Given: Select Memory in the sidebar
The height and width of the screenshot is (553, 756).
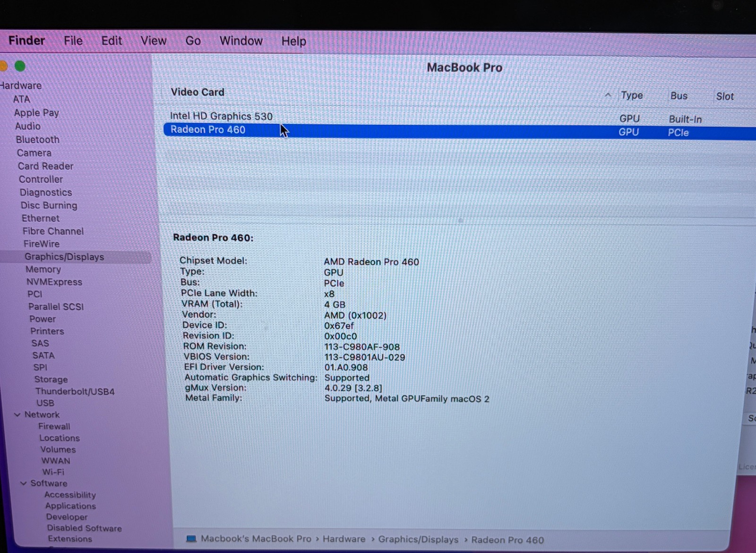Looking at the screenshot, I should click(43, 269).
